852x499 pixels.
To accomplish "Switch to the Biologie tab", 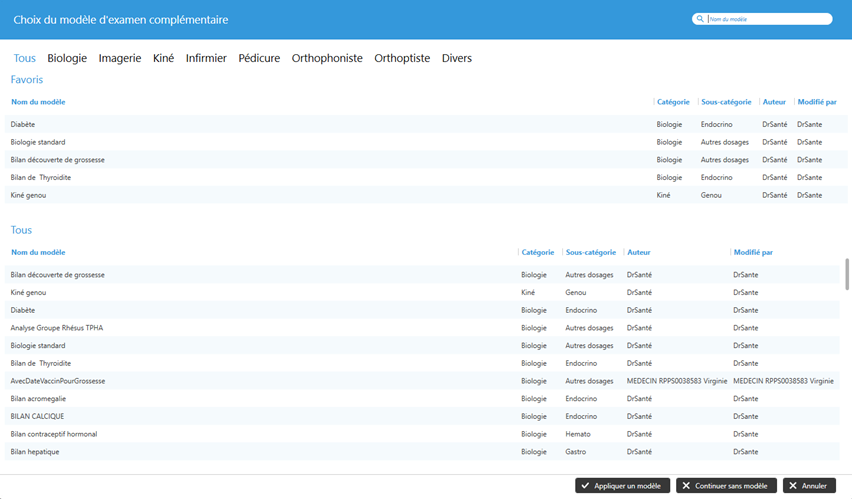I will pyautogui.click(x=67, y=58).
